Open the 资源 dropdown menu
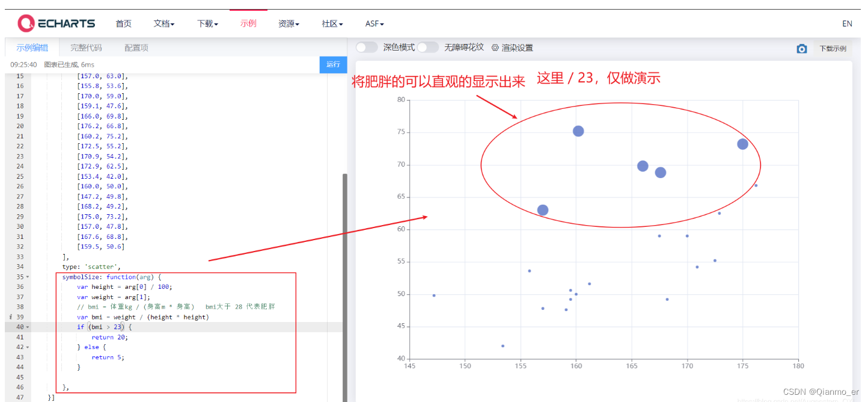 [x=289, y=23]
